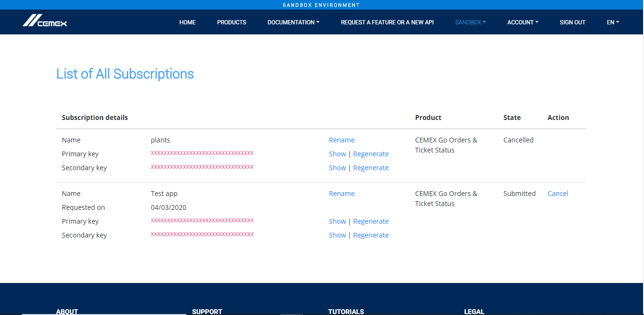Rename the Test app subscription
644x315 pixels.
[341, 194]
